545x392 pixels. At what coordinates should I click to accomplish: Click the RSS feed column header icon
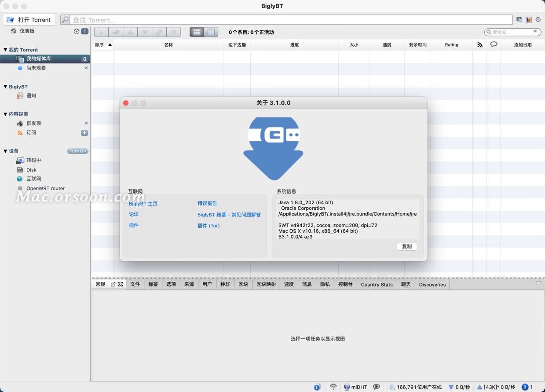(479, 44)
